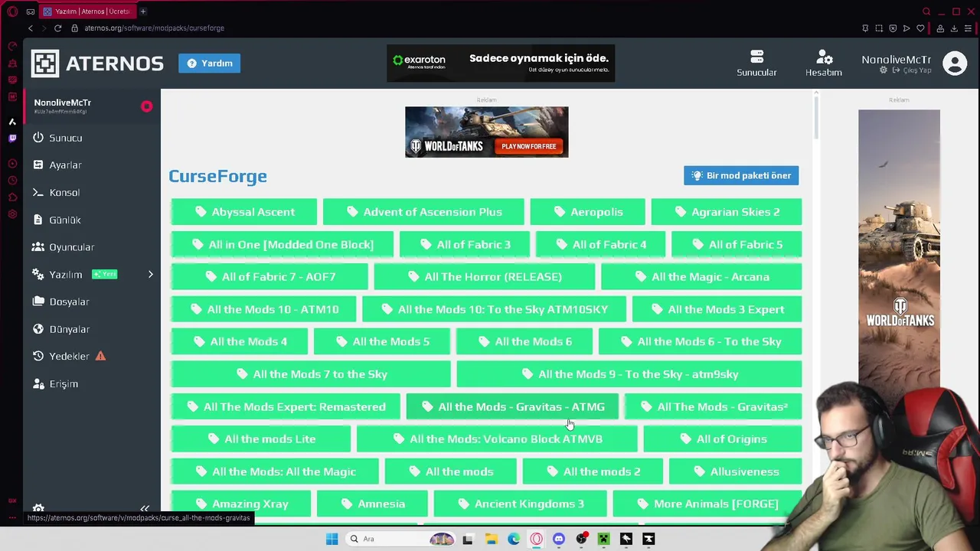Click the taskbar Ara search box
This screenshot has height=551, width=980.
(x=400, y=539)
